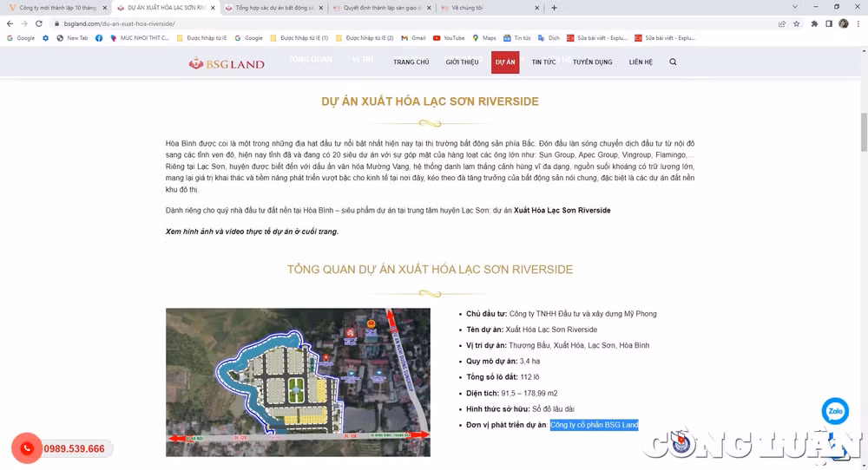
Task: Open the MUC NHOI THIT C... bookmark
Action: click(x=140, y=38)
